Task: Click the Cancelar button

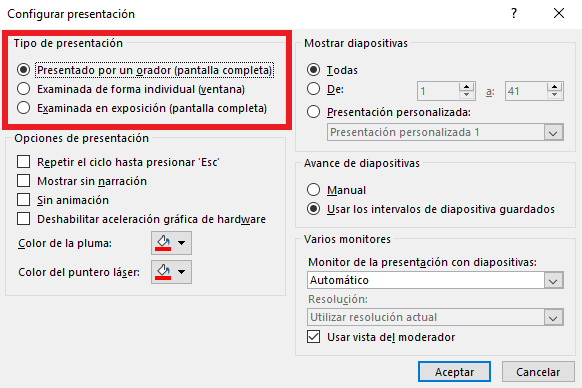Action: [x=538, y=372]
